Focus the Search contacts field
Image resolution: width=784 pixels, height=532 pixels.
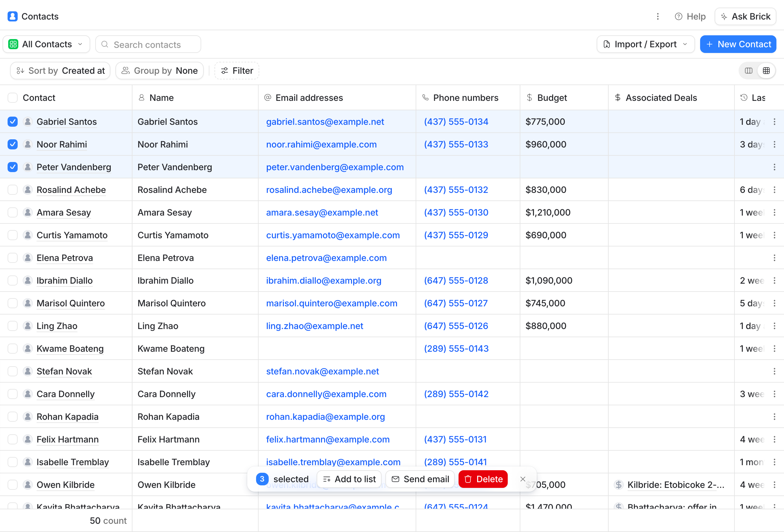[148, 44]
